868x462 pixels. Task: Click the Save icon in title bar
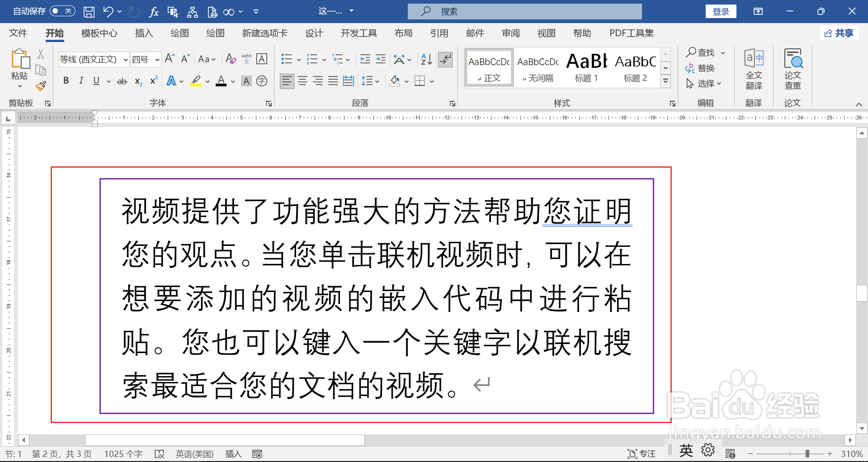tap(89, 12)
